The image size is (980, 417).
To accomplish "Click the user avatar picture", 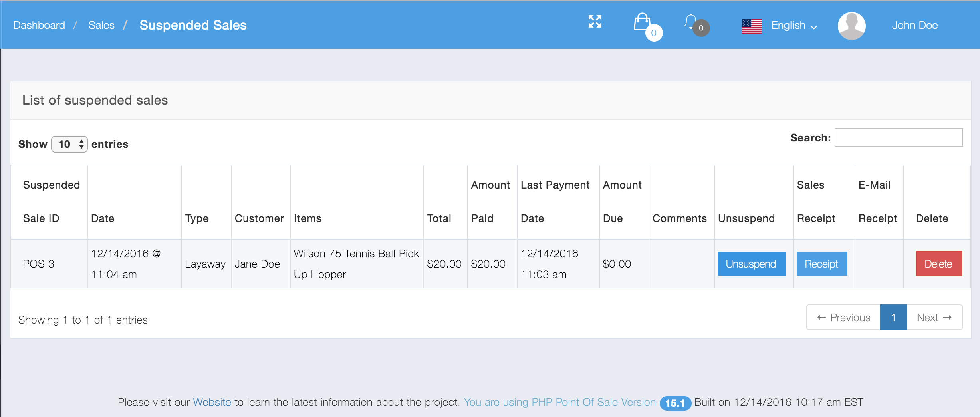I will (x=851, y=26).
